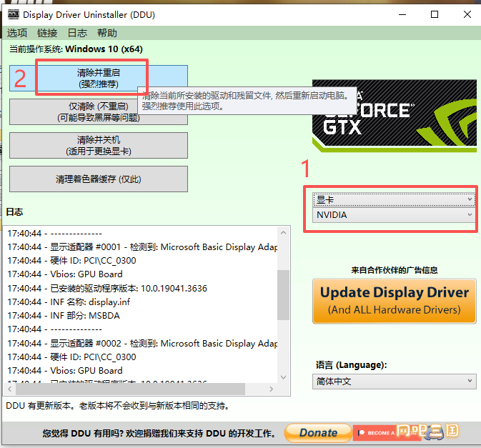Click DDU 有更新版本 status message
The image size is (481, 448).
117,406
